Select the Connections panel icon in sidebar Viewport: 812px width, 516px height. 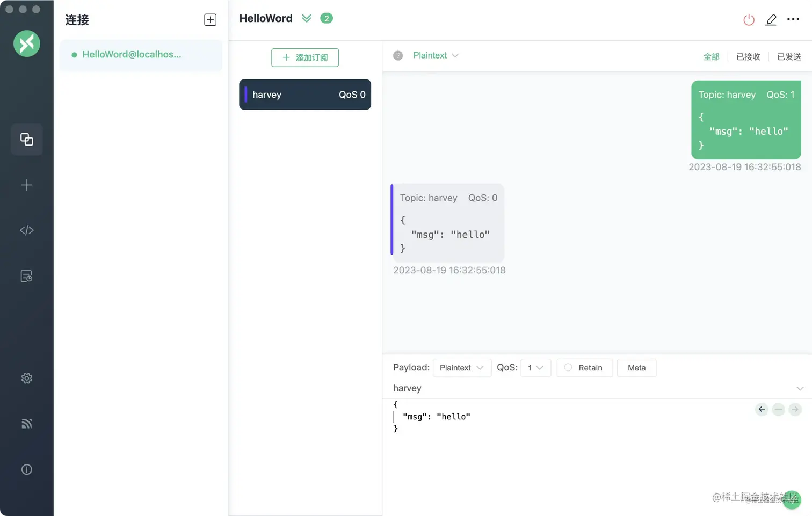26,139
